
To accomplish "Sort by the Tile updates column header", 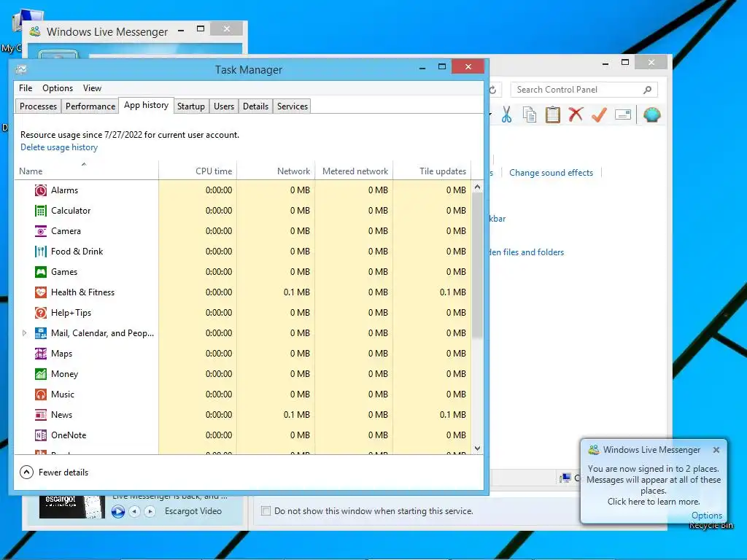I will click(x=432, y=171).
